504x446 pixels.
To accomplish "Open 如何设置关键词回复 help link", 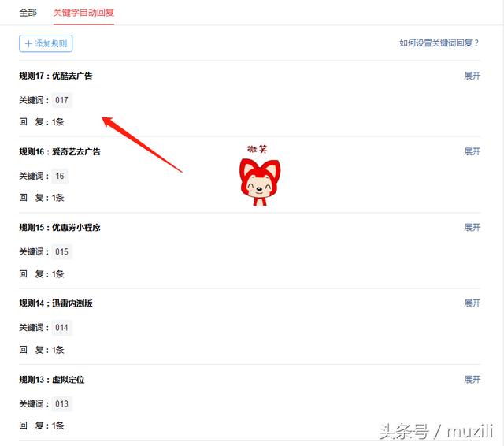I will [439, 43].
